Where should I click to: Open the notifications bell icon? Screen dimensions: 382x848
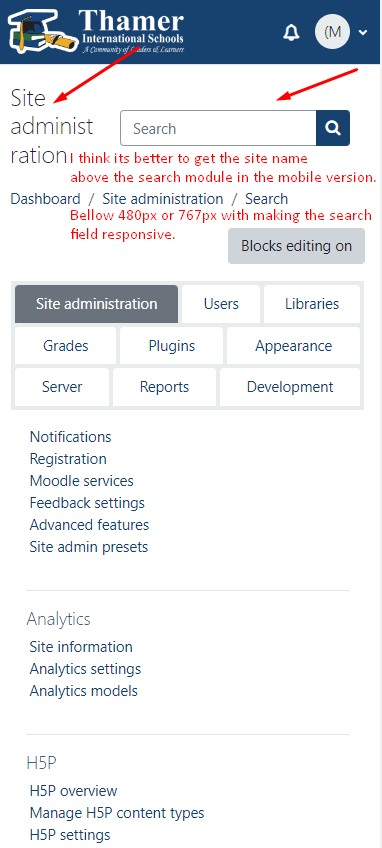291,32
